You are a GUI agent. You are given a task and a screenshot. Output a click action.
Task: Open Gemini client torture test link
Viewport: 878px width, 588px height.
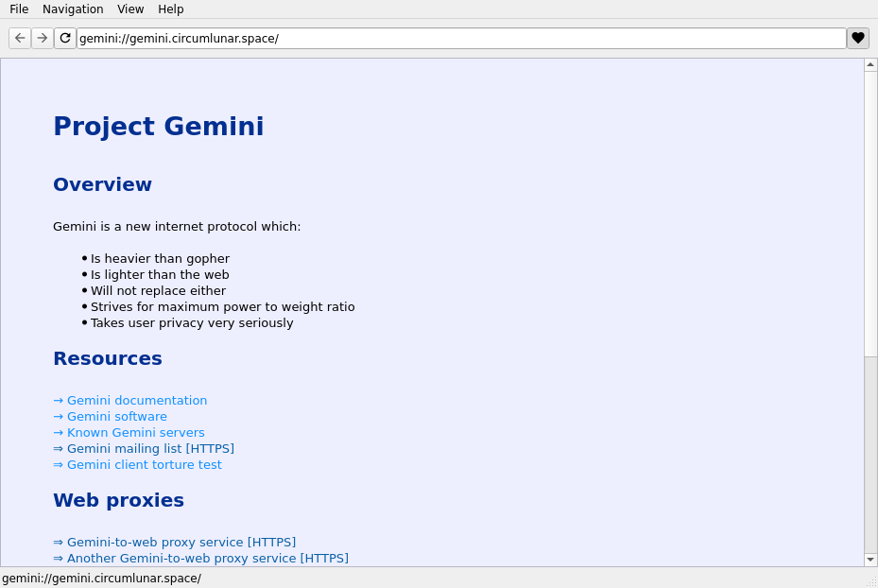144,465
